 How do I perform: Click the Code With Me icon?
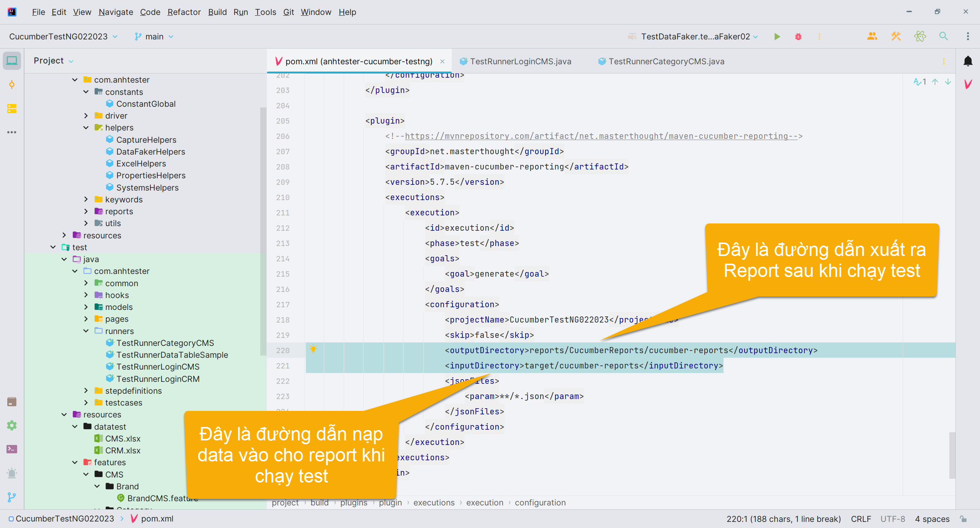[872, 37]
